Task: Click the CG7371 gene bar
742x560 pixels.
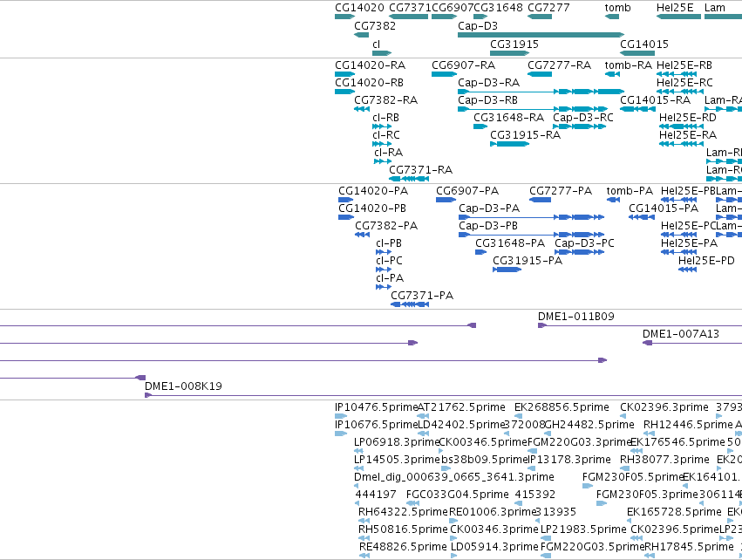Action: coord(408,17)
